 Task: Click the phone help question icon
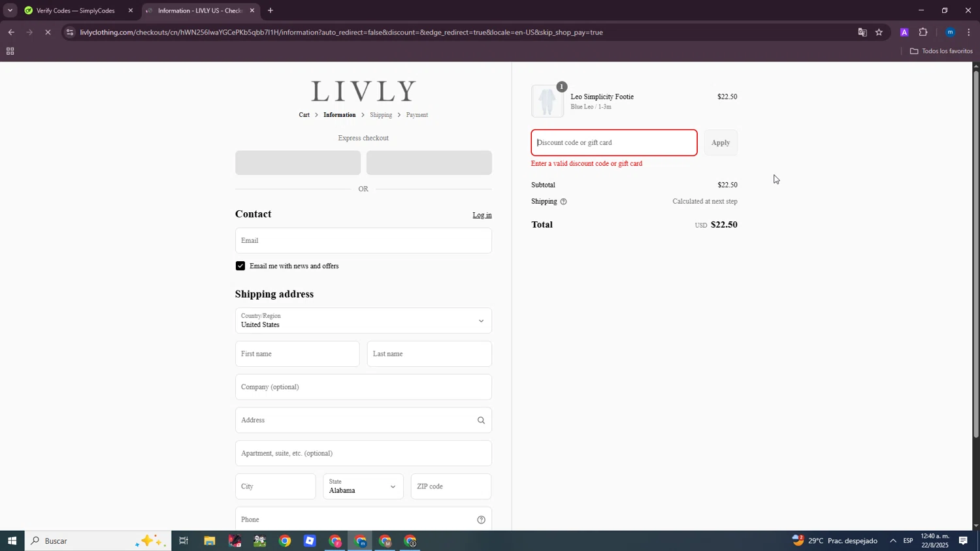[x=482, y=520]
